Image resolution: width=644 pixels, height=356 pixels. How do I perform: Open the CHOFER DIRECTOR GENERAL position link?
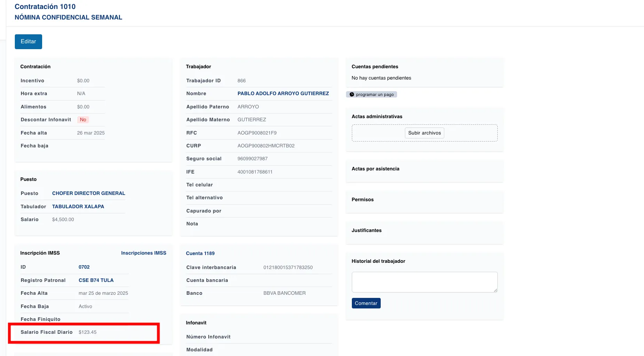point(89,193)
